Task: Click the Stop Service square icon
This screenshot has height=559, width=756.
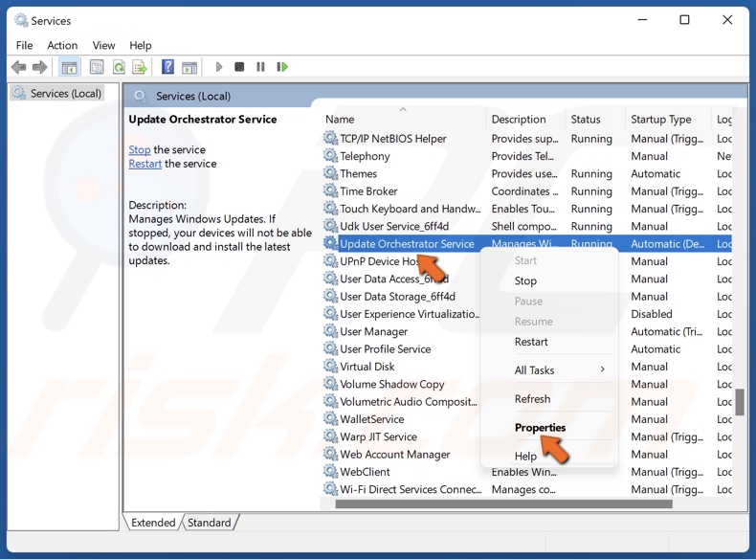Action: (x=239, y=67)
